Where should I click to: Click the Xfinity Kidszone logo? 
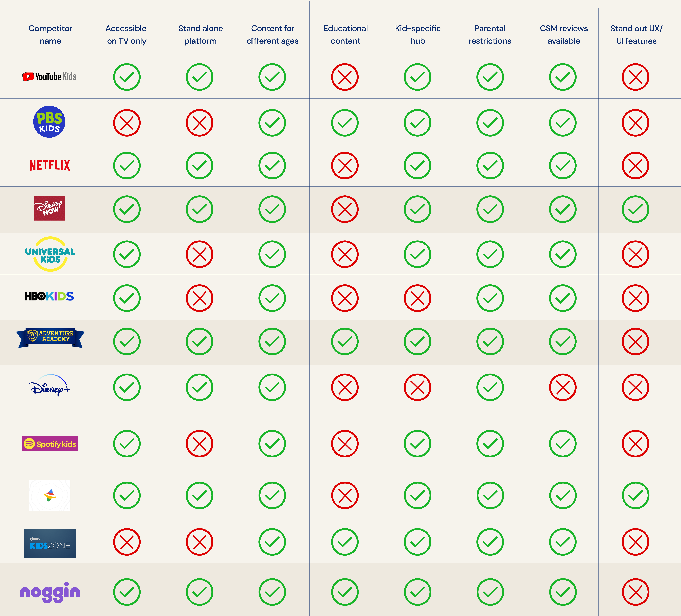(50, 543)
